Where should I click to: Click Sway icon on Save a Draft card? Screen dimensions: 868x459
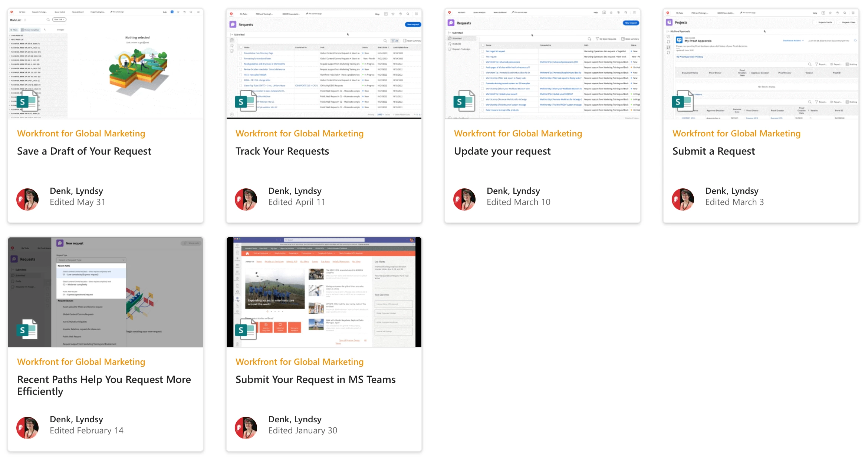point(27,101)
